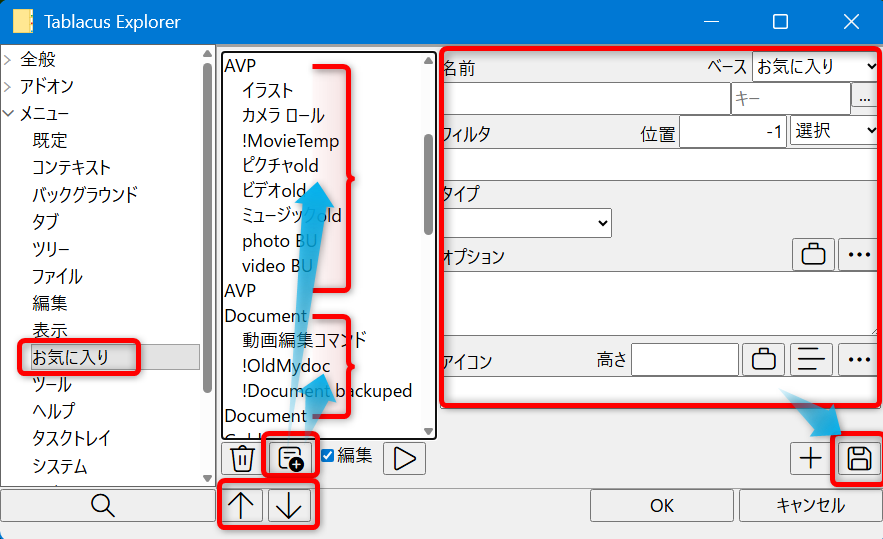Open ellipsis button in オプション row
Screen dimensions: 883x539
coord(859,255)
